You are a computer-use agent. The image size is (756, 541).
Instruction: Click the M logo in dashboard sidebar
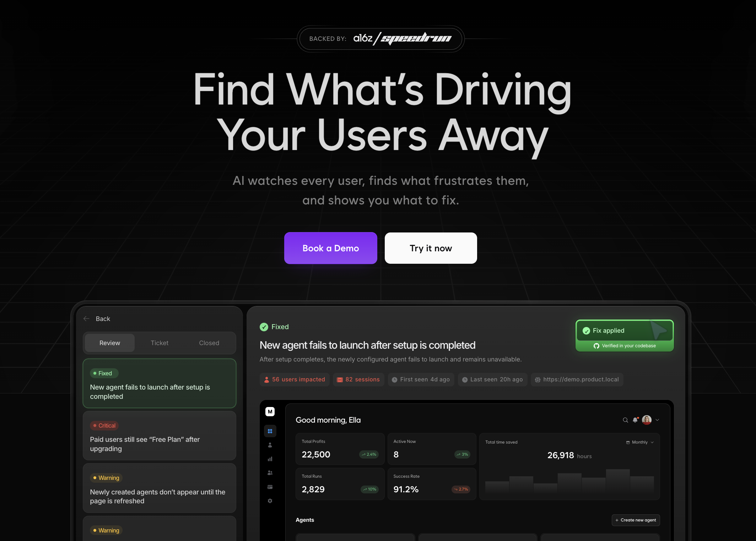270,412
